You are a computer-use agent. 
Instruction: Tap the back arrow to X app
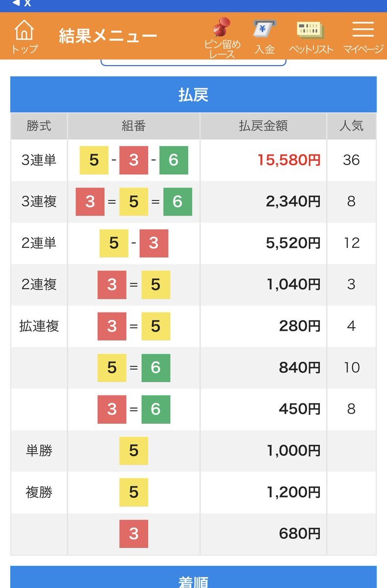pos(21,3)
